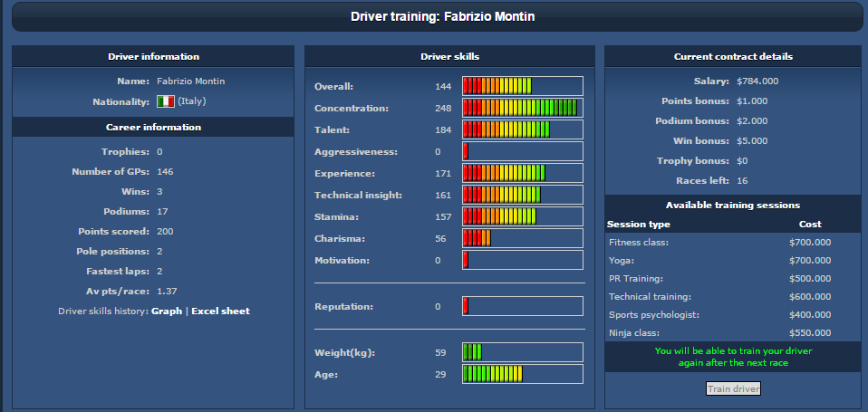Click the Sports psychologist cost $400.000
The width and height of the screenshot is (868, 412).
click(x=810, y=315)
